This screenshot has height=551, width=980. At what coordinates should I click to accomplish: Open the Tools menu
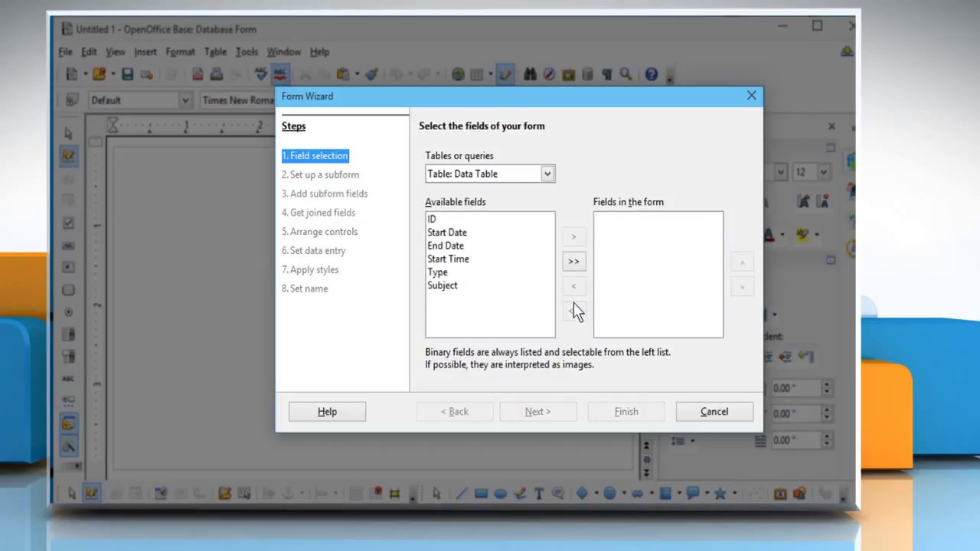(247, 52)
